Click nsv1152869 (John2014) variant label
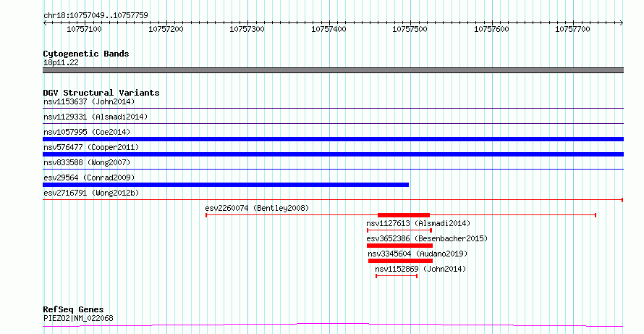 point(420,269)
